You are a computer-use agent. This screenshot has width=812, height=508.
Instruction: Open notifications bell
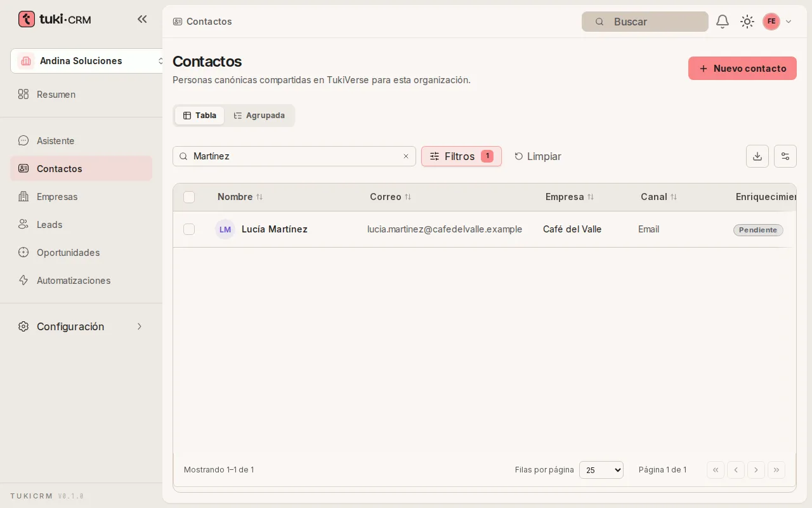coord(723,22)
